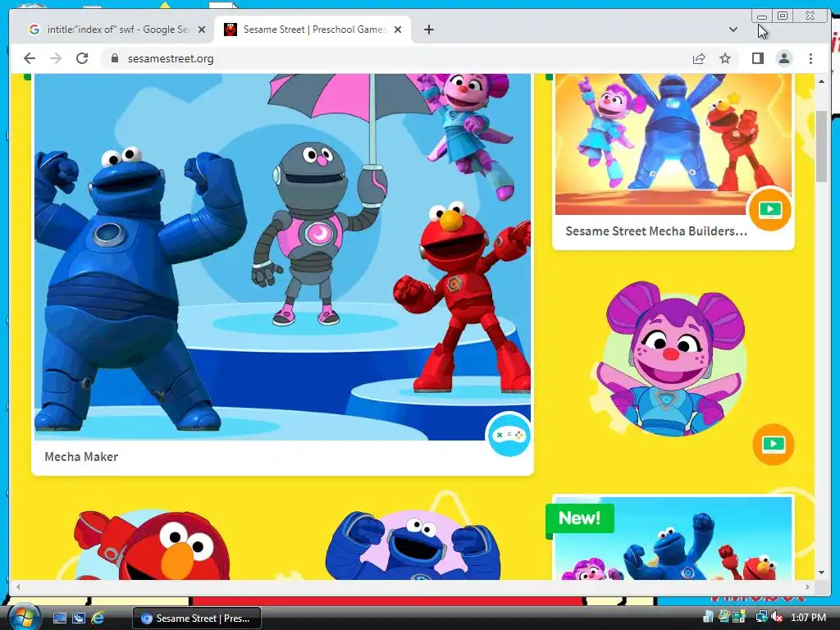Click the muted volume tray icon
This screenshot has width=840, height=630.
[776, 617]
